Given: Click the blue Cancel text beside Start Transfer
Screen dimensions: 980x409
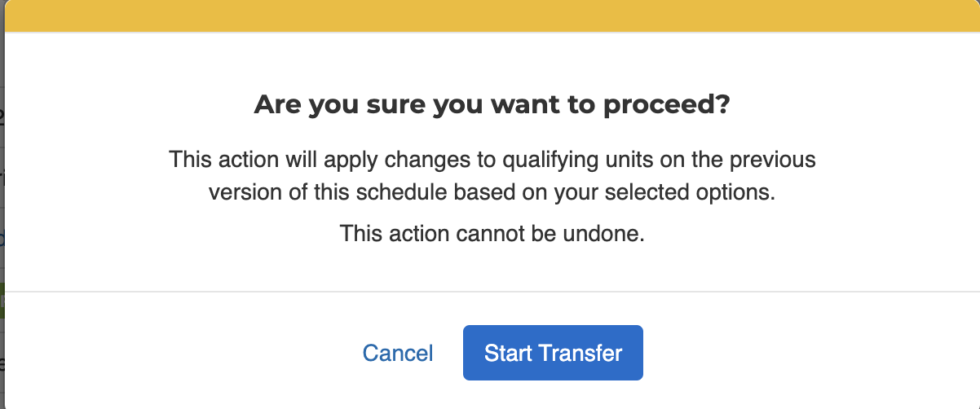Looking at the screenshot, I should (x=398, y=353).
